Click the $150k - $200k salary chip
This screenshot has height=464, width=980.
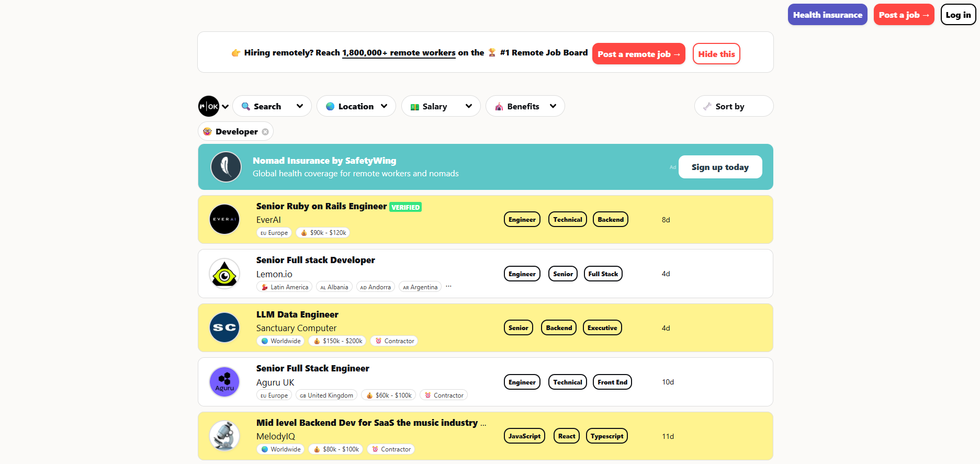[337, 341]
